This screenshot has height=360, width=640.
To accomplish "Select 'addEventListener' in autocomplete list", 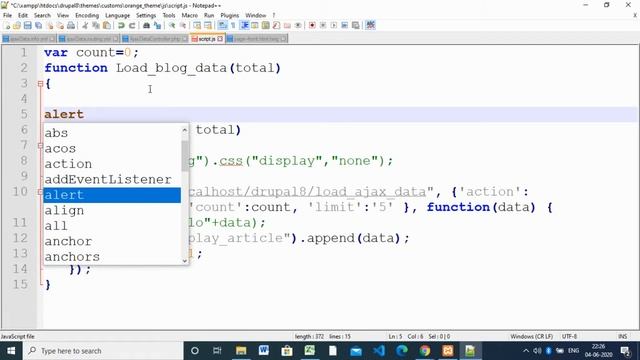I will (112, 180).
